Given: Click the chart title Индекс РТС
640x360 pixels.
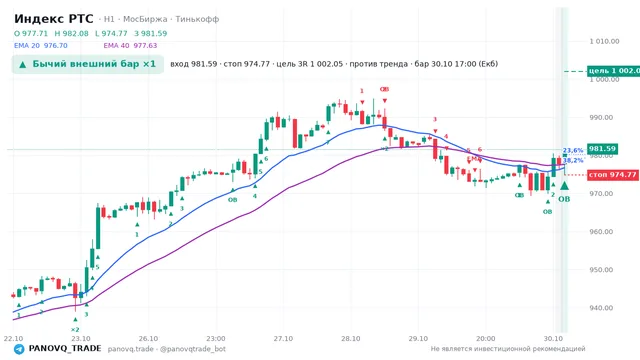Looking at the screenshot, I should 53,19.
